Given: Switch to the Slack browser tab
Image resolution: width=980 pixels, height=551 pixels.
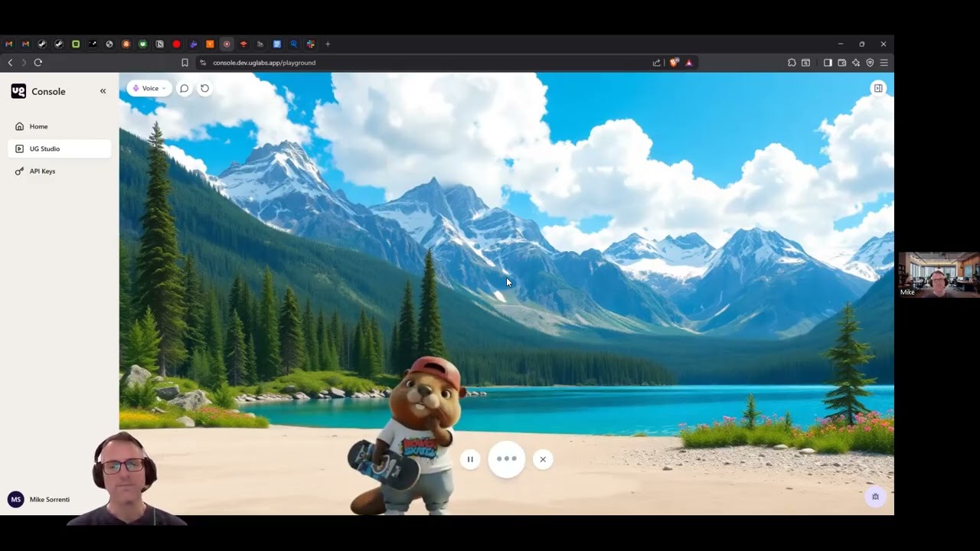Looking at the screenshot, I should 311,44.
